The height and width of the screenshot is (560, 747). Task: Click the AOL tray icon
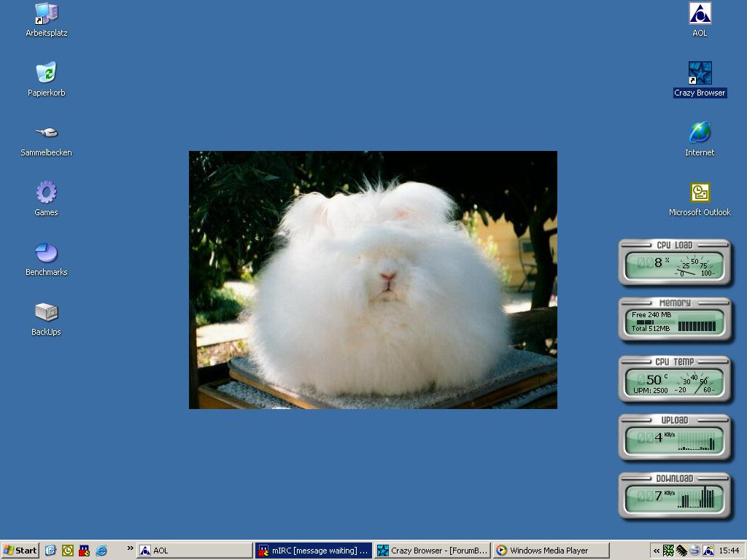(x=708, y=551)
